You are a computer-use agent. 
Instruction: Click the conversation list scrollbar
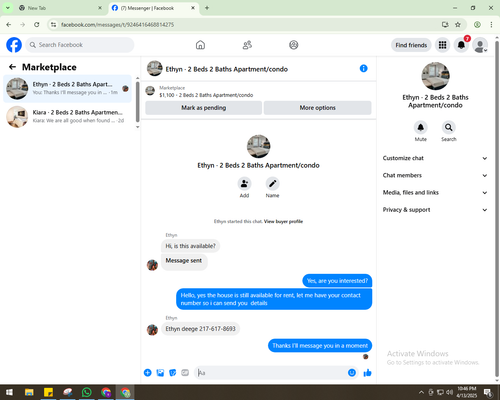coord(137,102)
